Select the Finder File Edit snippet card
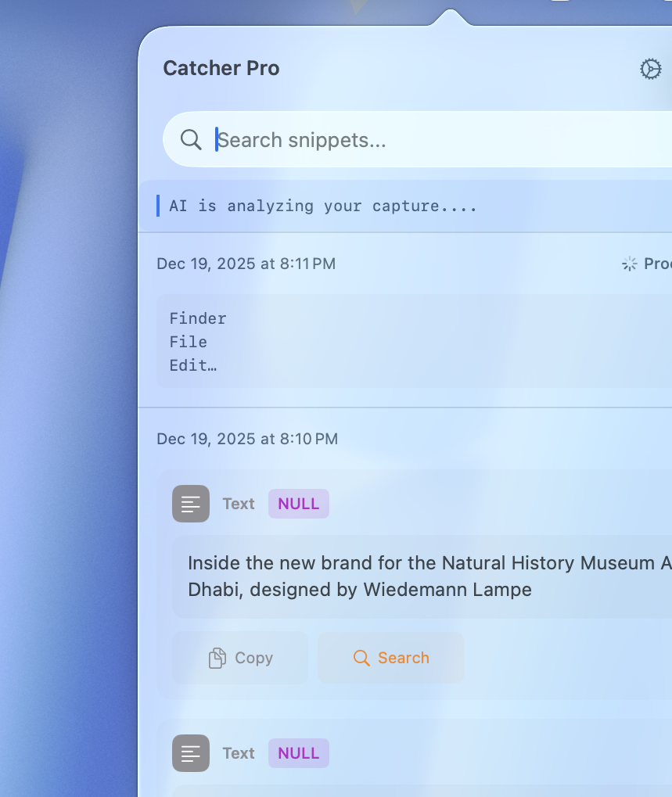Image resolution: width=672 pixels, height=797 pixels. [391, 342]
